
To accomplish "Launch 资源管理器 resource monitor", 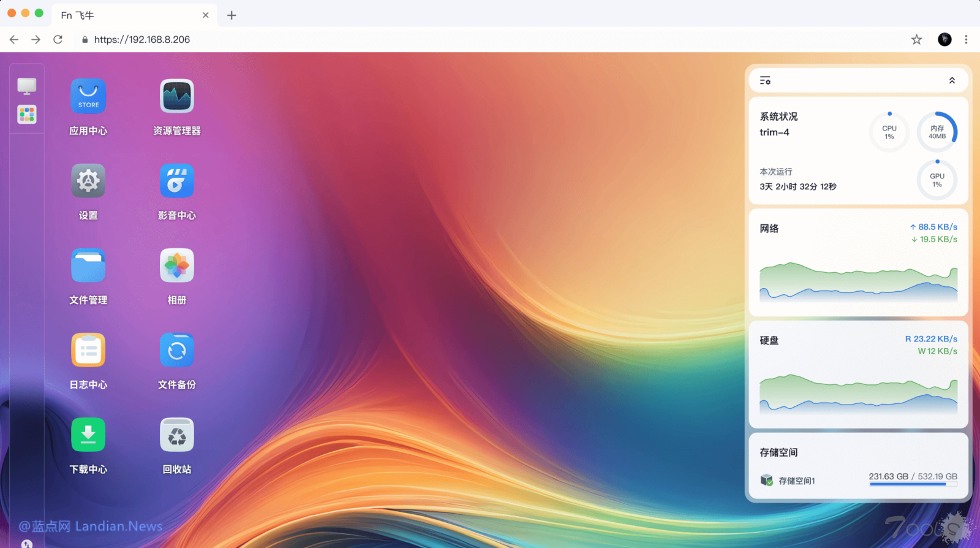I will [x=177, y=96].
